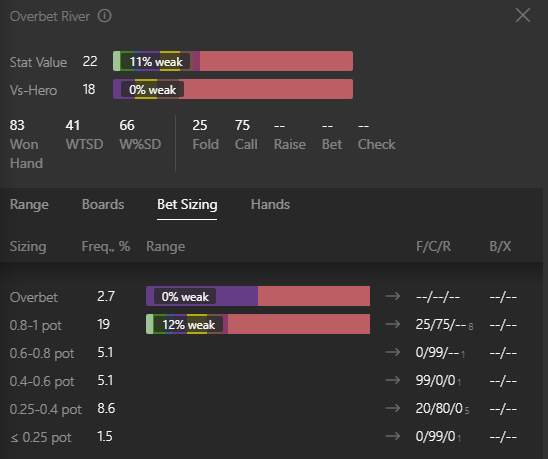Click the F/C/R column header
This screenshot has width=548, height=459.
point(433,246)
